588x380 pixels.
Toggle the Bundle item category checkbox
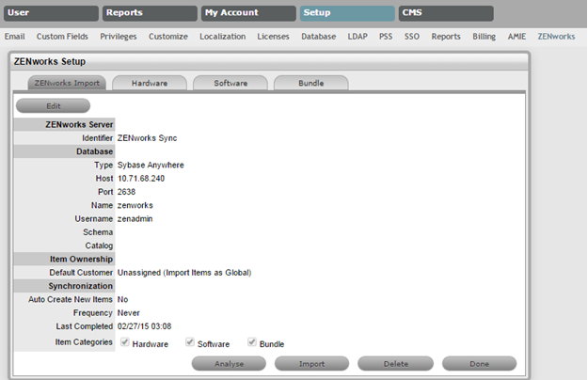pyautogui.click(x=253, y=342)
